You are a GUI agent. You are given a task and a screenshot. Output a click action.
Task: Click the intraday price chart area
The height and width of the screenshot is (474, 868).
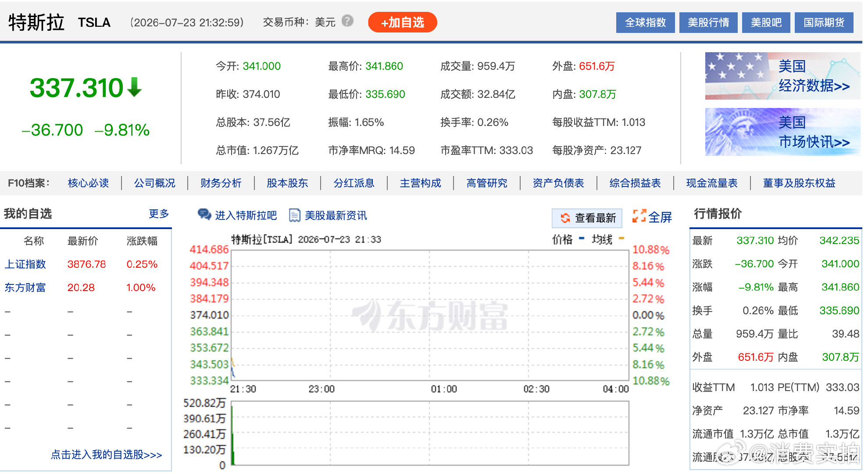click(x=430, y=315)
